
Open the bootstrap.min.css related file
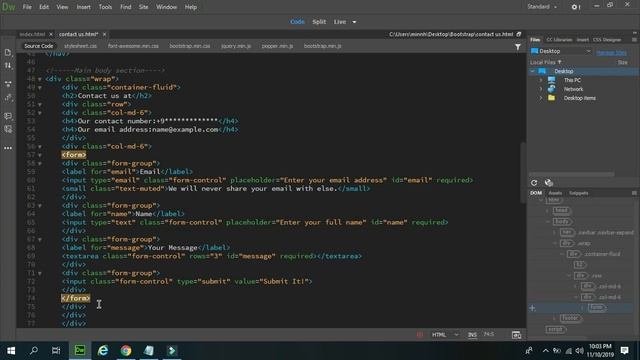(190, 46)
